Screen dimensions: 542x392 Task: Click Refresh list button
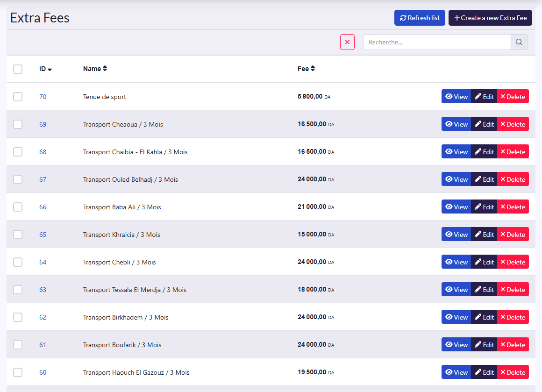coord(420,18)
